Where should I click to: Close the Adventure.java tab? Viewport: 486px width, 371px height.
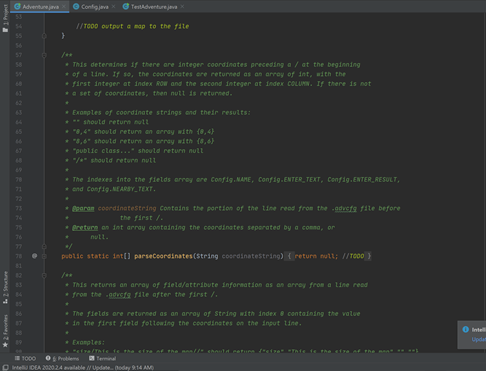pos(64,7)
